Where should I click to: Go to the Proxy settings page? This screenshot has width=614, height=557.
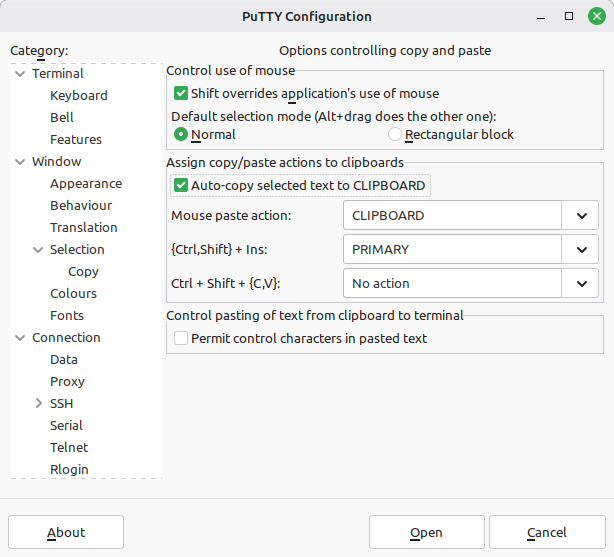pos(67,382)
